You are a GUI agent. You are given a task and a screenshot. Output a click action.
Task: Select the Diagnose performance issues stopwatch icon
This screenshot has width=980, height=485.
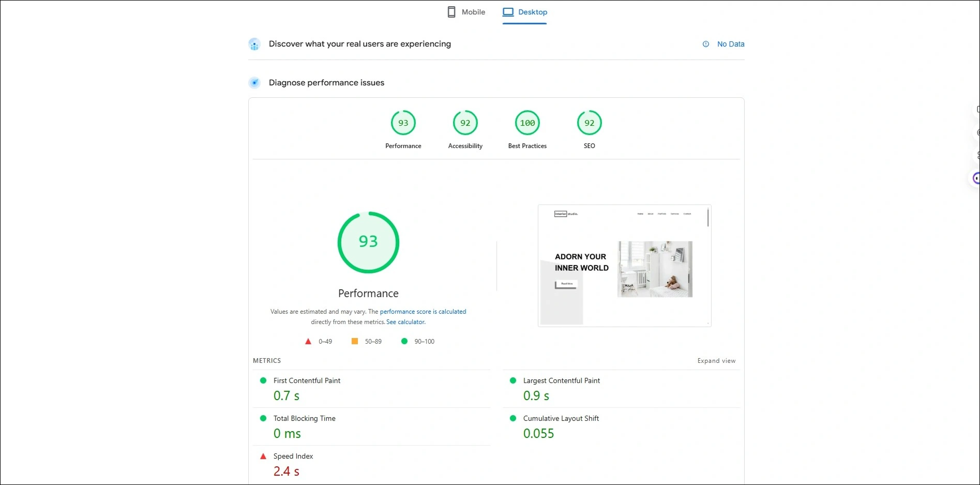click(254, 82)
